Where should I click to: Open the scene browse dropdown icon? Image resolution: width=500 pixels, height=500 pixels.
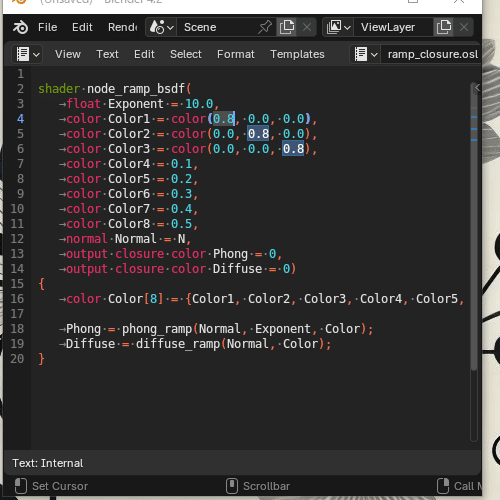(x=161, y=27)
